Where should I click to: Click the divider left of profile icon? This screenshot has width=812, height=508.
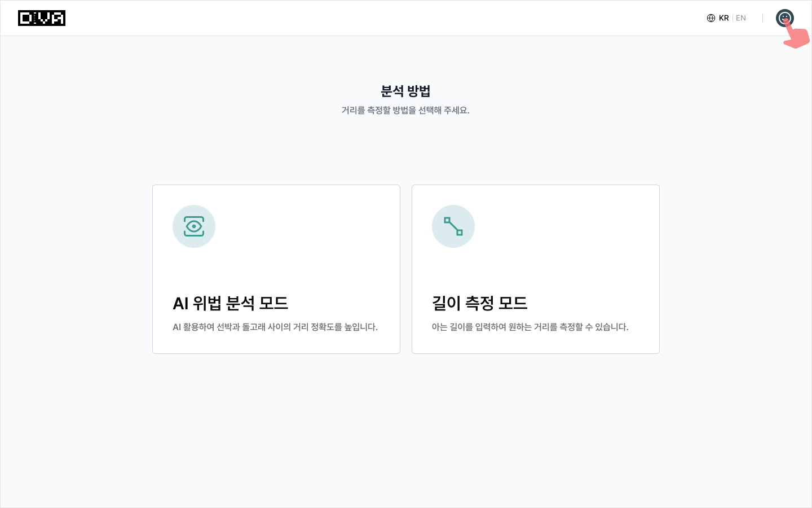tap(762, 18)
